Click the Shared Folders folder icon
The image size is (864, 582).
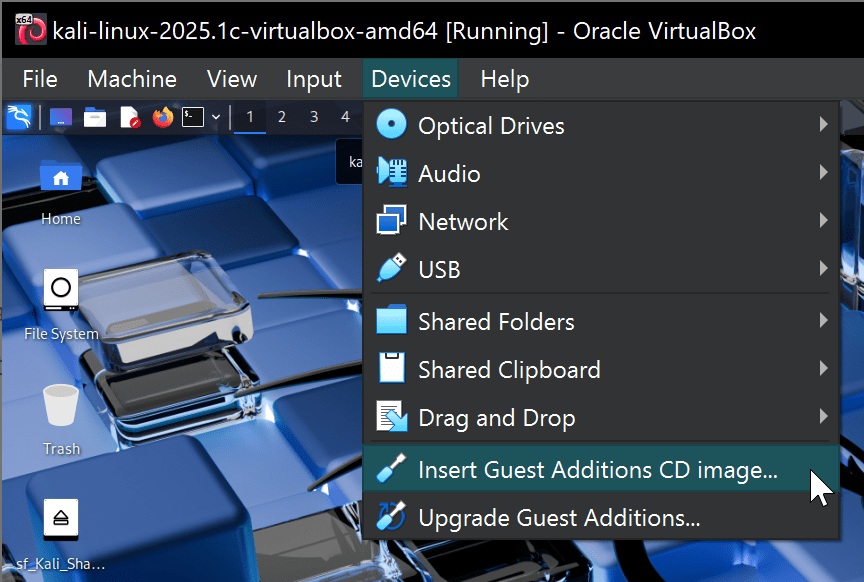[392, 320]
